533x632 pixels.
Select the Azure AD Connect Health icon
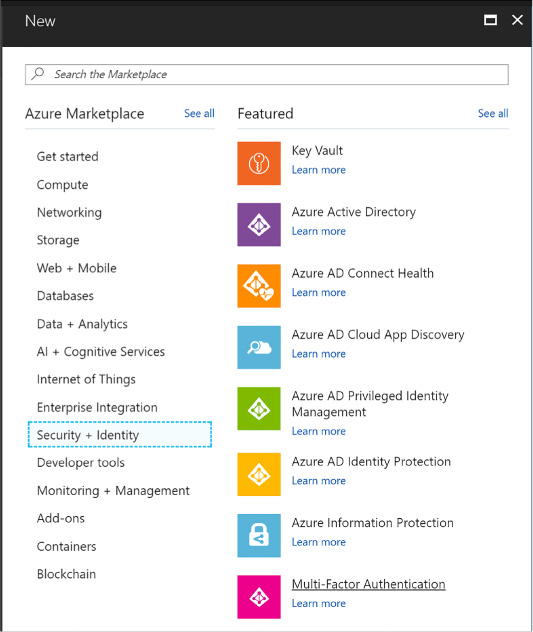tap(259, 286)
